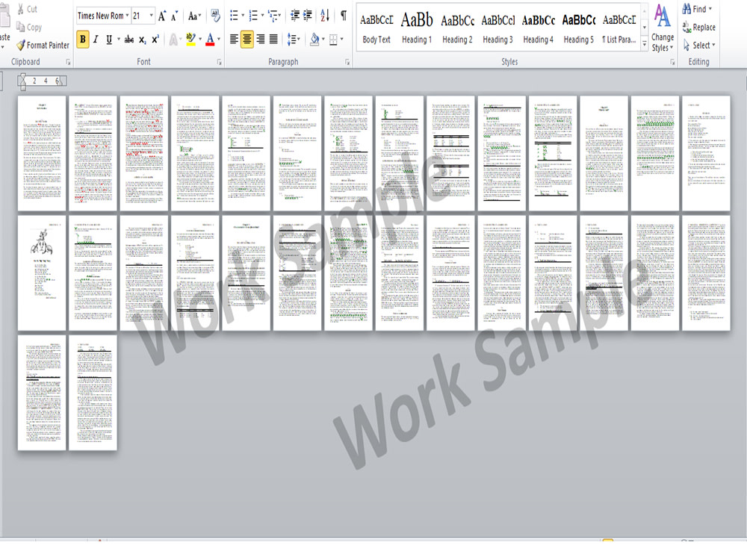Apply the Heading 2 style

[457, 28]
